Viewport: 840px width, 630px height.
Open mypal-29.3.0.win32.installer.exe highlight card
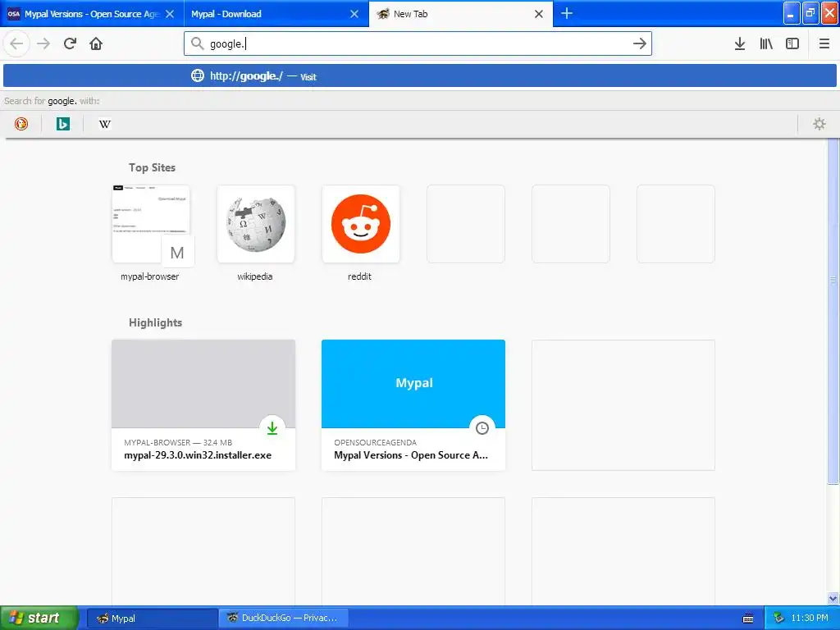tap(203, 405)
